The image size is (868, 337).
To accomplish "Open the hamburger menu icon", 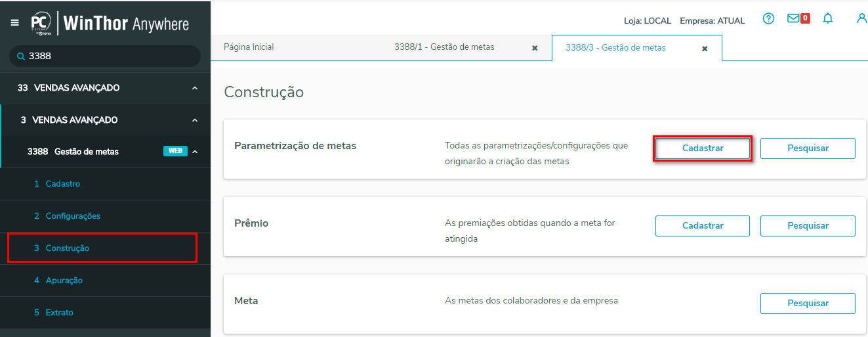I will pyautogui.click(x=15, y=23).
